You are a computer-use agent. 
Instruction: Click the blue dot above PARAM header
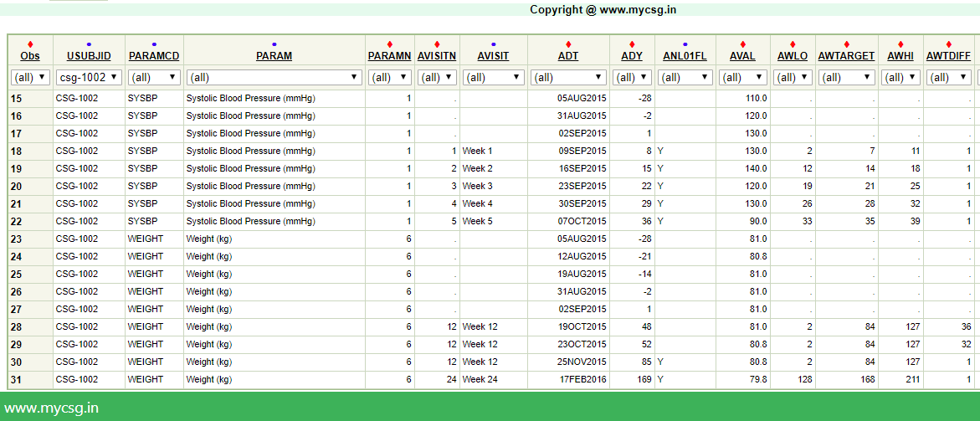pos(274,44)
